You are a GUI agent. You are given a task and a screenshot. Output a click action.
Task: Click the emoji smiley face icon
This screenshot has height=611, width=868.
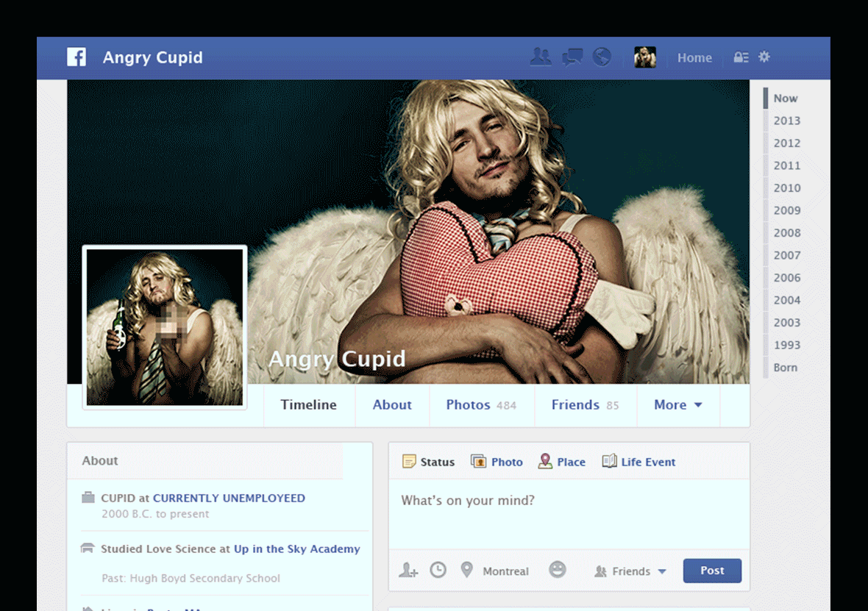point(558,570)
